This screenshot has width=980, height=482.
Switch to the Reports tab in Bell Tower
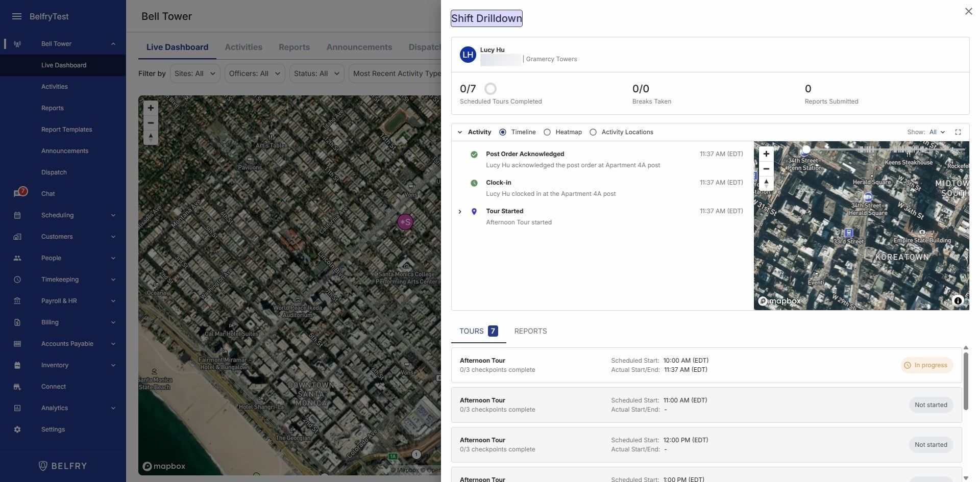click(x=294, y=47)
